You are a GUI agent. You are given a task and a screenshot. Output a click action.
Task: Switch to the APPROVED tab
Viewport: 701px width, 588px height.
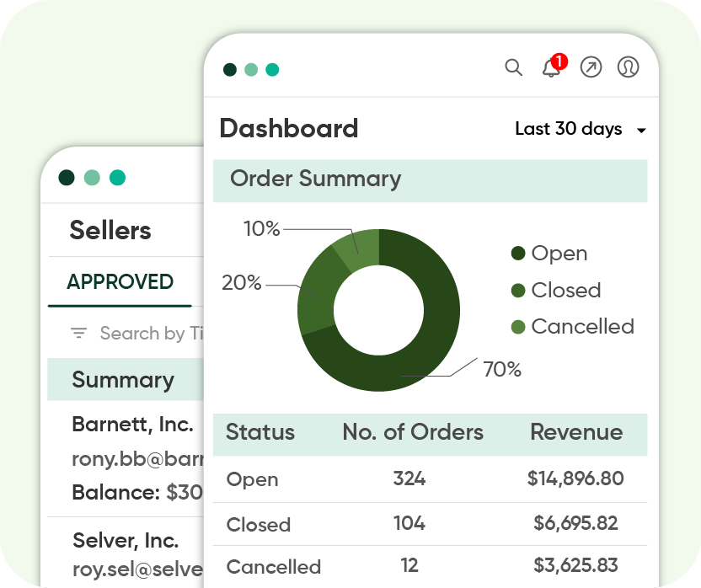click(x=120, y=282)
